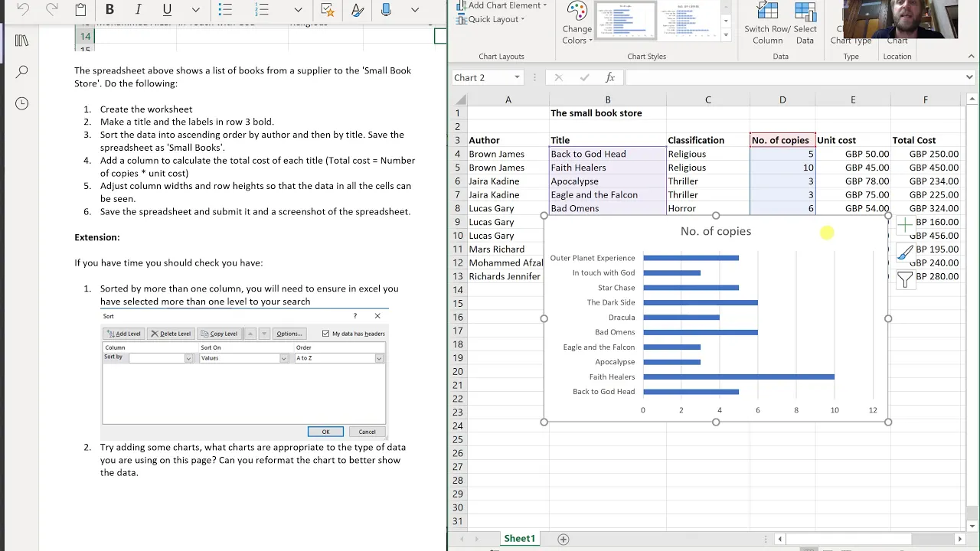Viewport: 980px width, 551px height.
Task: Click the formula bar Cancel X icon
Action: pyautogui.click(x=558, y=77)
